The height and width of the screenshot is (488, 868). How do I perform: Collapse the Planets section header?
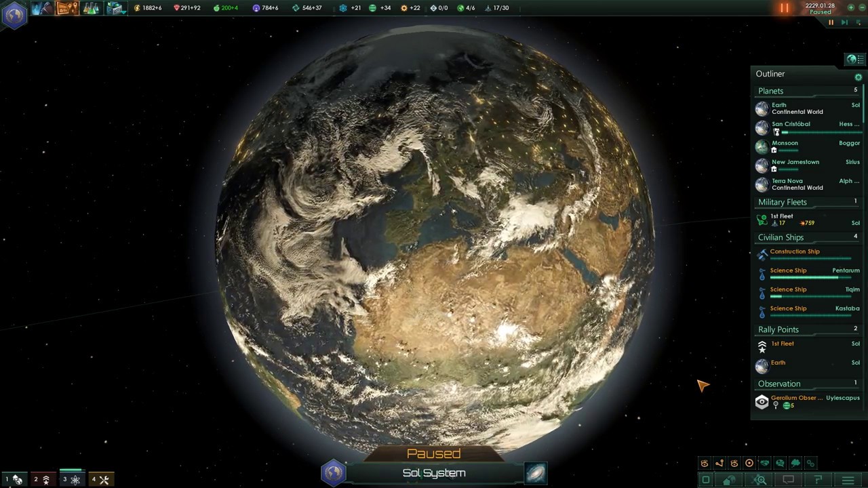click(x=808, y=91)
